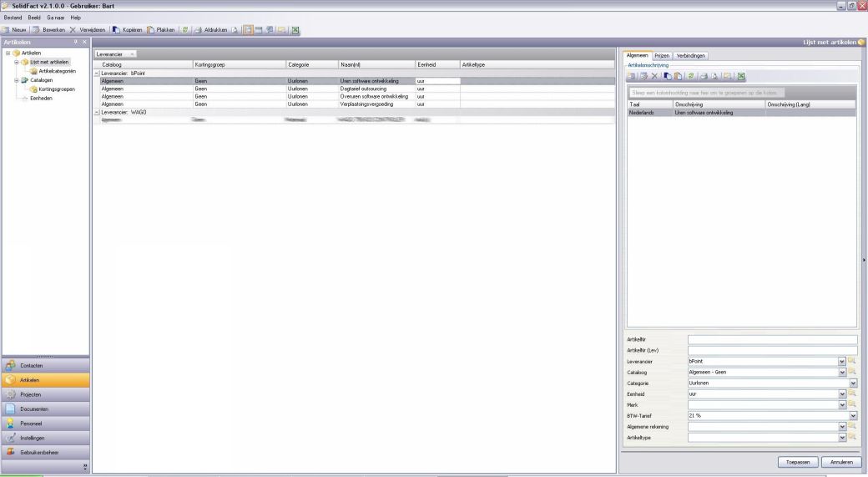The image size is (868, 477).
Task: Close the Artikelen side panel
Action: (x=84, y=42)
